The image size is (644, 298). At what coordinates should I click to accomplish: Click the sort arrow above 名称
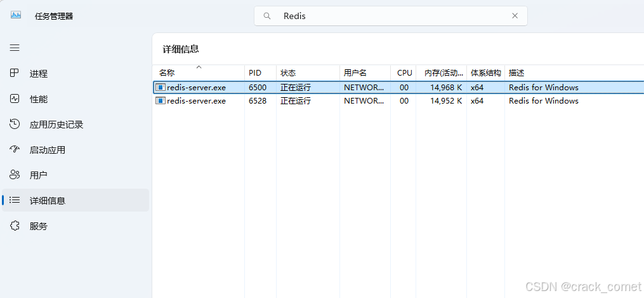click(199, 67)
